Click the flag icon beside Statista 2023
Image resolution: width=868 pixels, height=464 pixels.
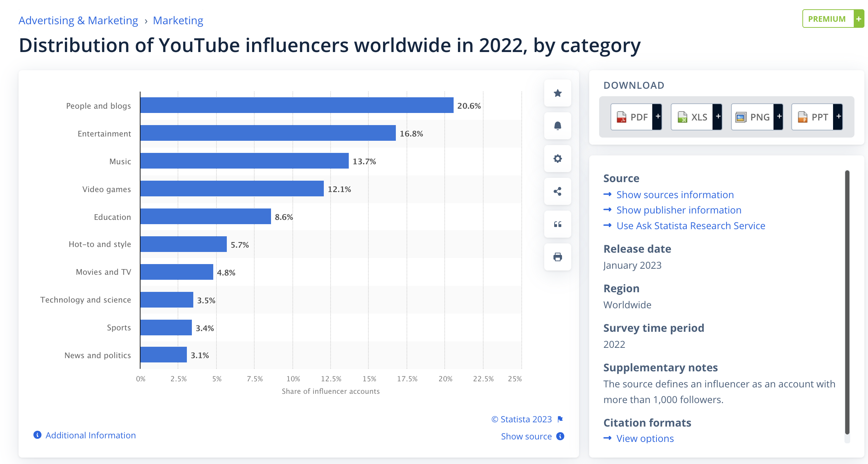(x=560, y=419)
